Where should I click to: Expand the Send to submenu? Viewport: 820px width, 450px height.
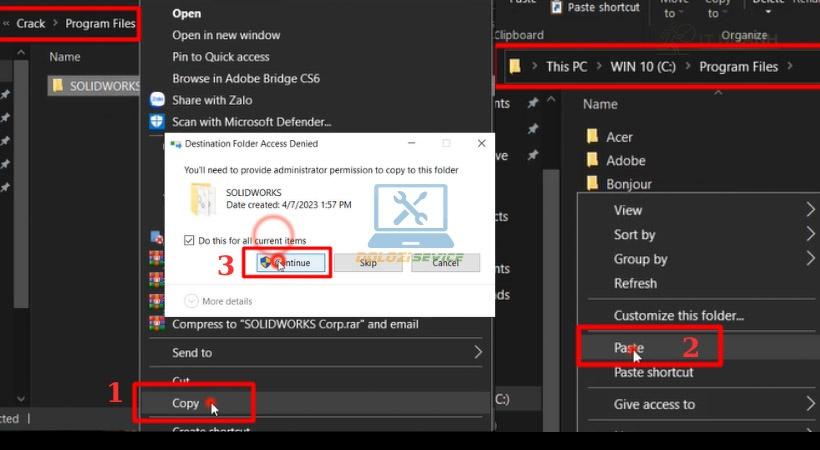tap(477, 352)
